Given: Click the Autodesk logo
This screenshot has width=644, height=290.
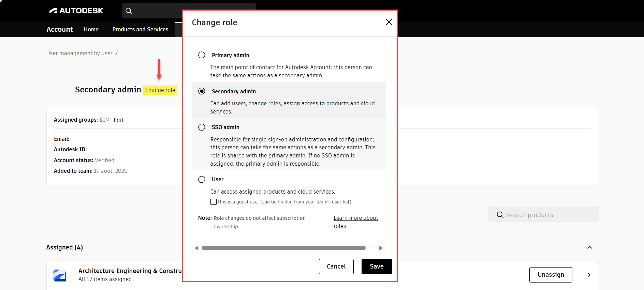Looking at the screenshot, I should [76, 11].
